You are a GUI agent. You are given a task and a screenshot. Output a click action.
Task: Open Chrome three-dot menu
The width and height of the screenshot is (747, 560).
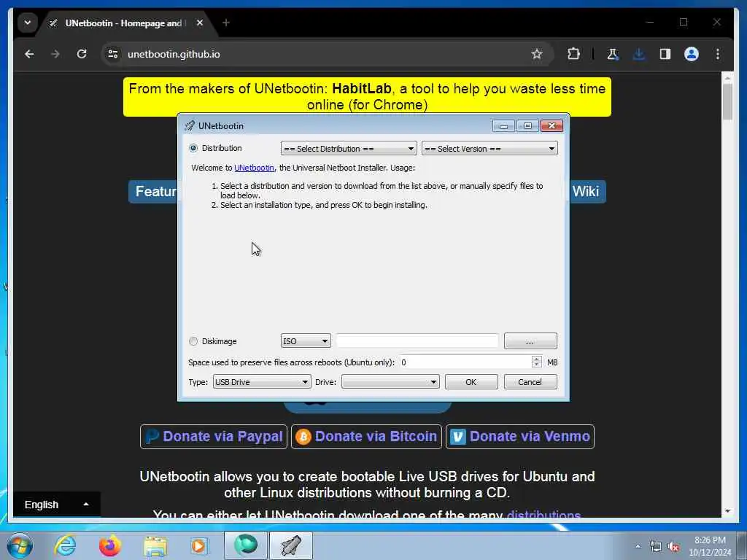coord(718,54)
